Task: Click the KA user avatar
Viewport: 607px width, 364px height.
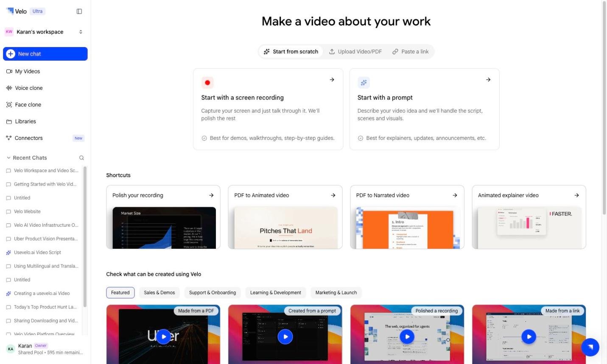Action: [x=11, y=349]
